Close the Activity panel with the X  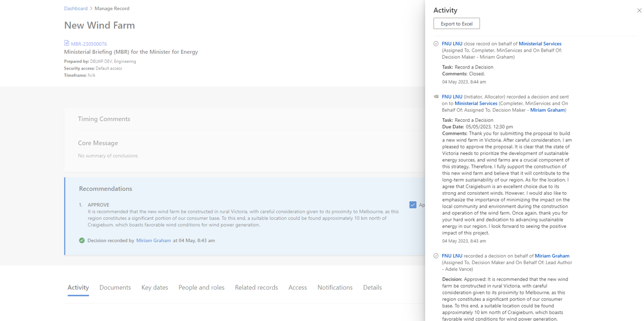[x=639, y=10]
